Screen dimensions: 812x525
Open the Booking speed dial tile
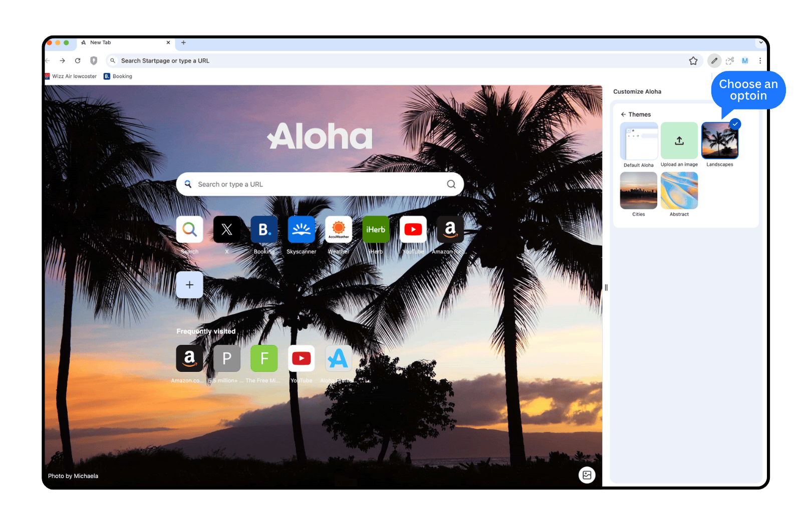(264, 229)
